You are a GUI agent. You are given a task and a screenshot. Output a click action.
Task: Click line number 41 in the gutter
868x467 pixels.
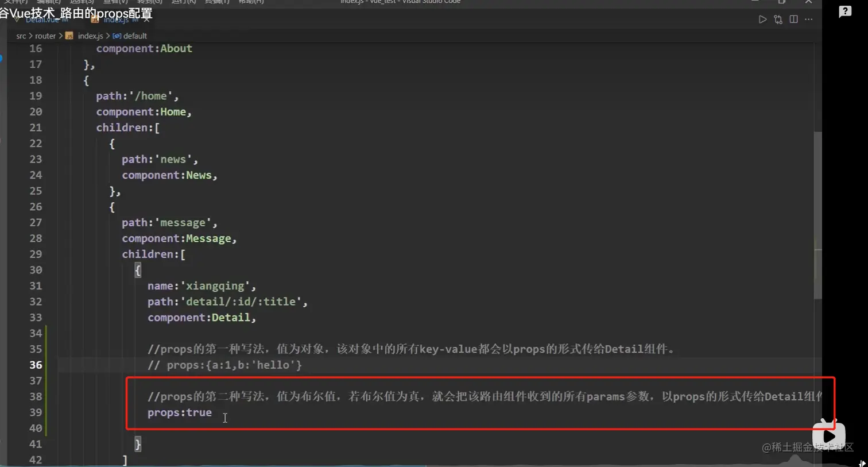(36, 444)
